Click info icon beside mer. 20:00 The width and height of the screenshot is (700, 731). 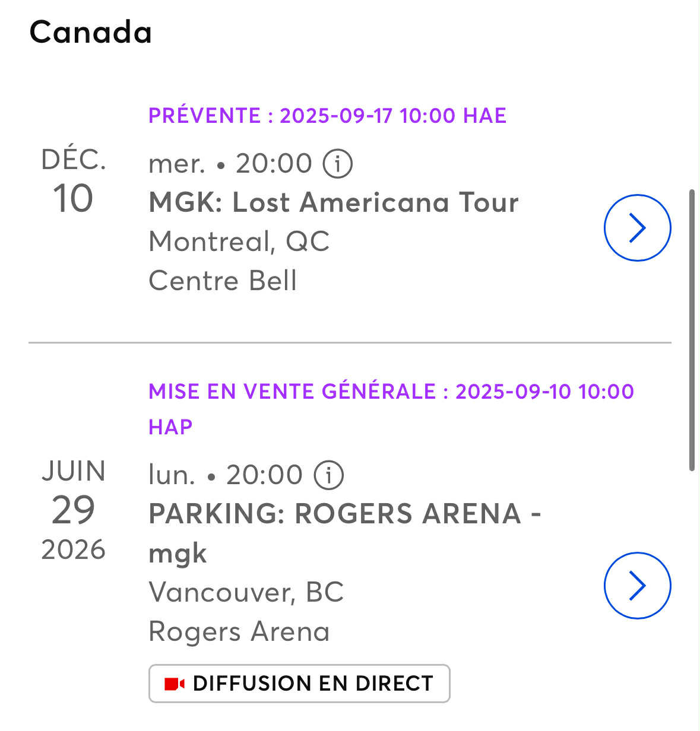[x=338, y=163]
